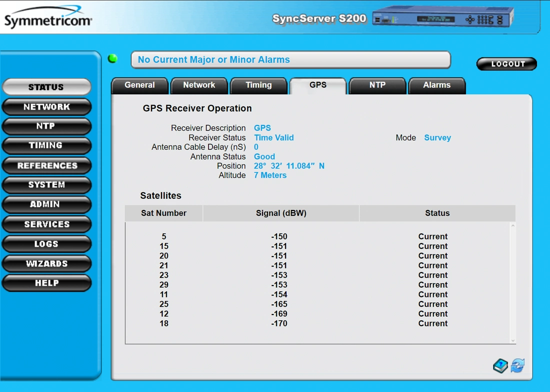Viewport: 550px width, 392px height.
Task: Click satellite number 11 in the table
Action: pyautogui.click(x=164, y=294)
